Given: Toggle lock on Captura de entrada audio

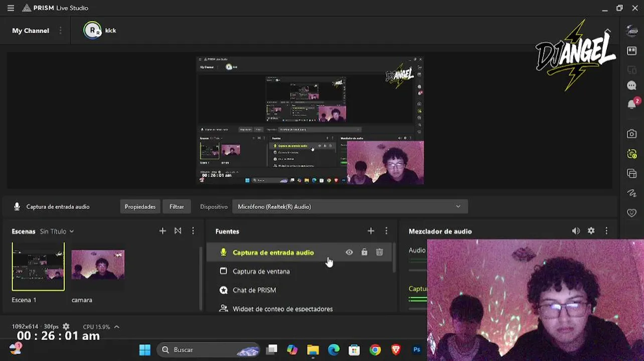Looking at the screenshot, I should [365, 252].
